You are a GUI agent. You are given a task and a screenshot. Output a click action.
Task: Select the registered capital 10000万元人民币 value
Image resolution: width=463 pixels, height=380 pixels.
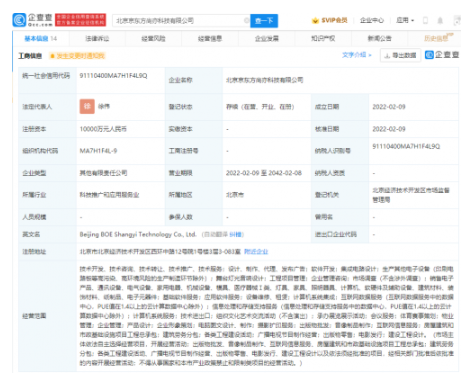point(103,129)
